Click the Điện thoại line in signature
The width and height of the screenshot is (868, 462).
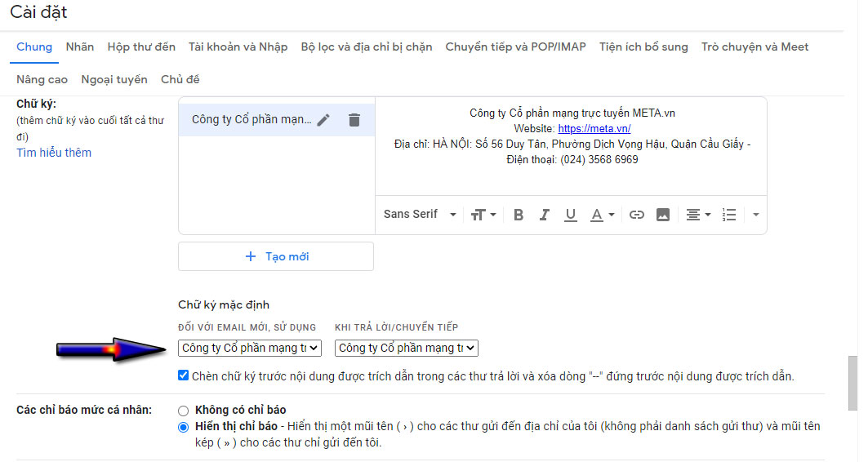572,160
